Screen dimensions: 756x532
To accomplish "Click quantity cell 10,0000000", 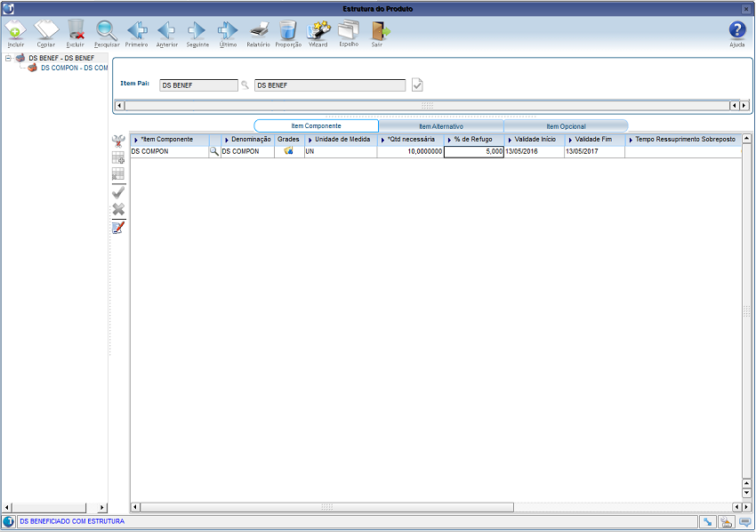I will point(410,151).
